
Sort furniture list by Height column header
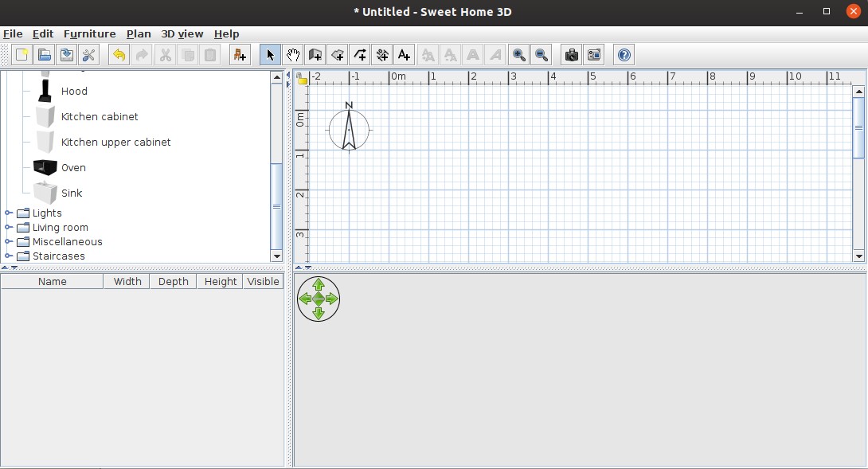pos(221,281)
